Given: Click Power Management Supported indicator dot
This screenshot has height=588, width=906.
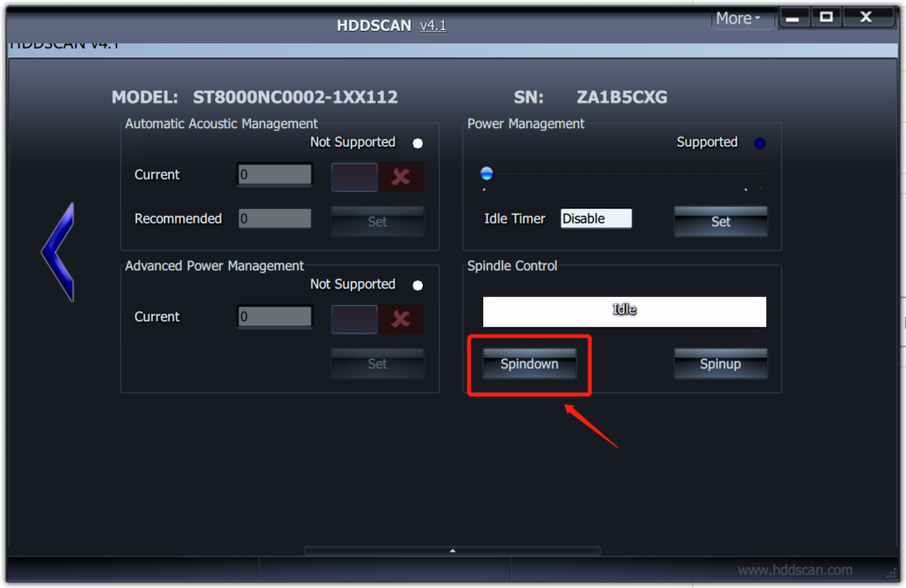Looking at the screenshot, I should [760, 143].
